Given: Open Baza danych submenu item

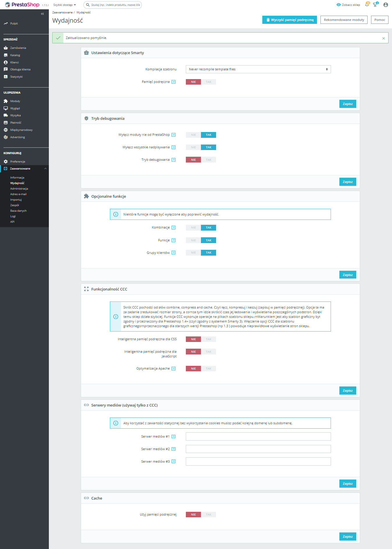Looking at the screenshot, I should [x=18, y=211].
